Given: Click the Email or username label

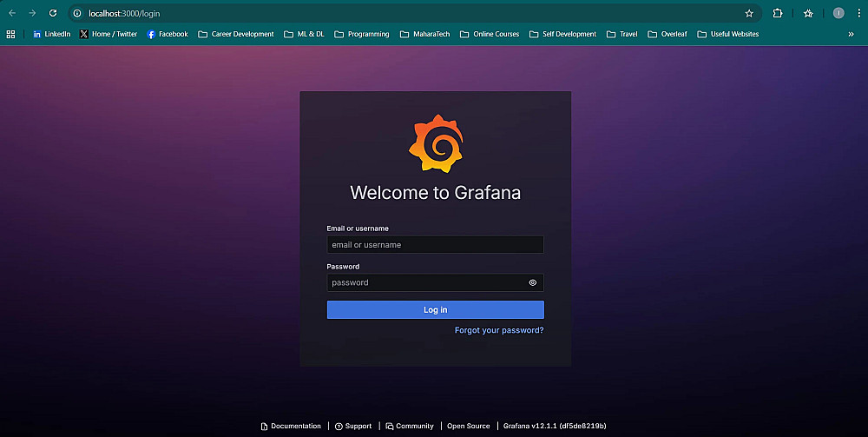Looking at the screenshot, I should point(358,228).
